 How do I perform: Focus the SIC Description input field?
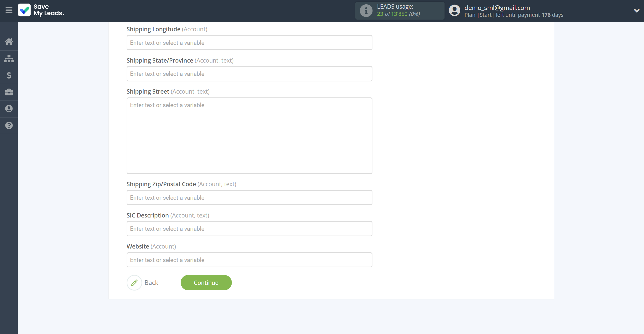click(249, 229)
